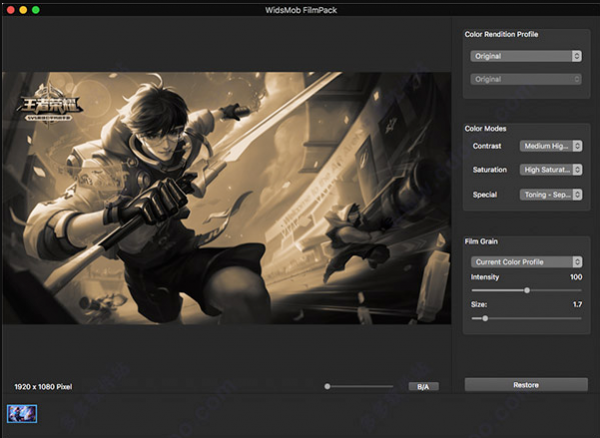The image size is (600, 438).
Task: Expand the Contrast dropdown set to Medium High
Action: [550, 146]
